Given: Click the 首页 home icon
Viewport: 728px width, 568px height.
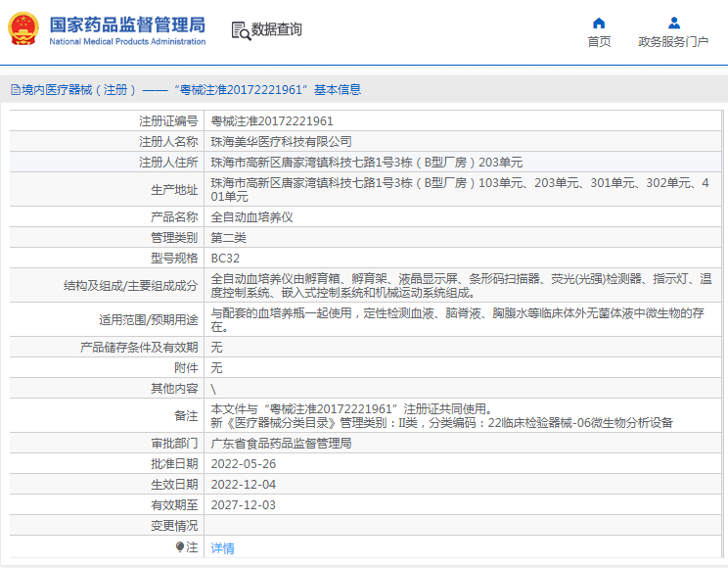Looking at the screenshot, I should (599, 23).
